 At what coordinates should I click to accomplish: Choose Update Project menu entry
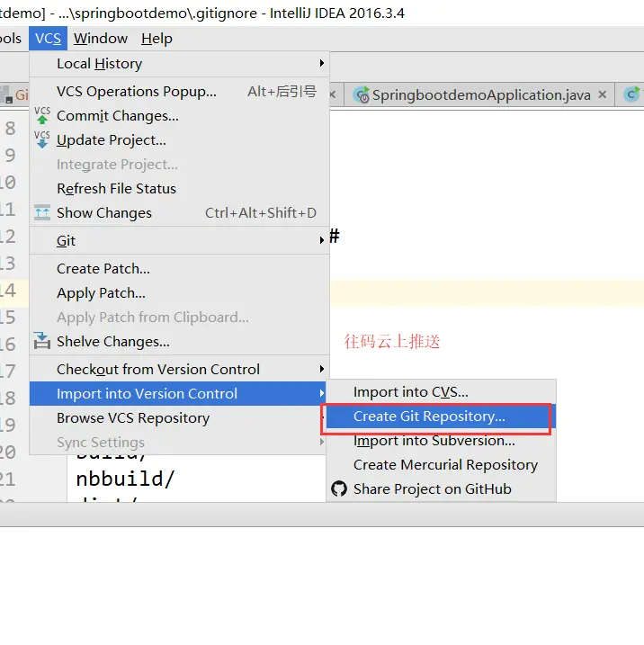tap(179, 140)
